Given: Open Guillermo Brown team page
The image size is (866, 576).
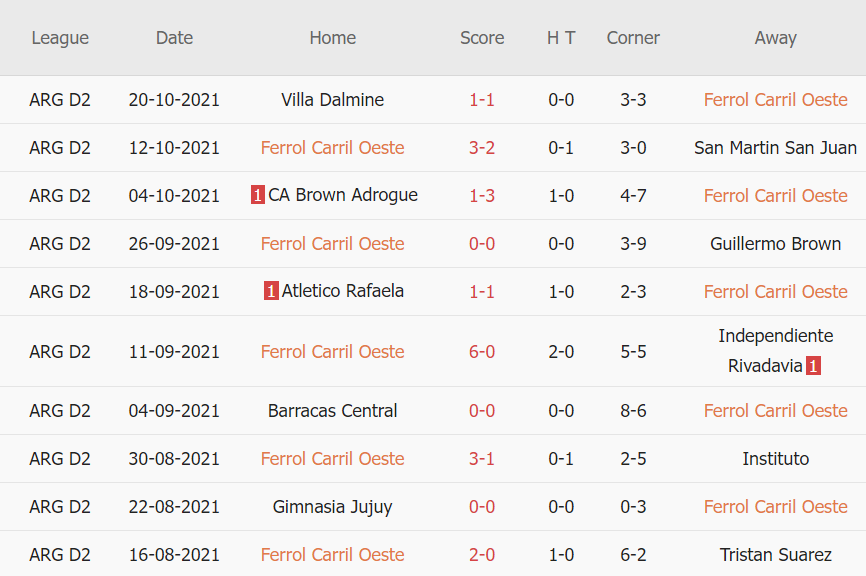Looking at the screenshot, I should 775,244.
